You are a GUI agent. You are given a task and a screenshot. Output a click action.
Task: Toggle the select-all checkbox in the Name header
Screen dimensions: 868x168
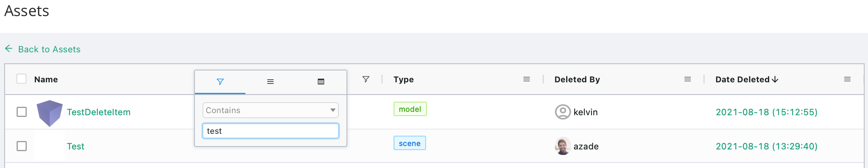point(21,79)
